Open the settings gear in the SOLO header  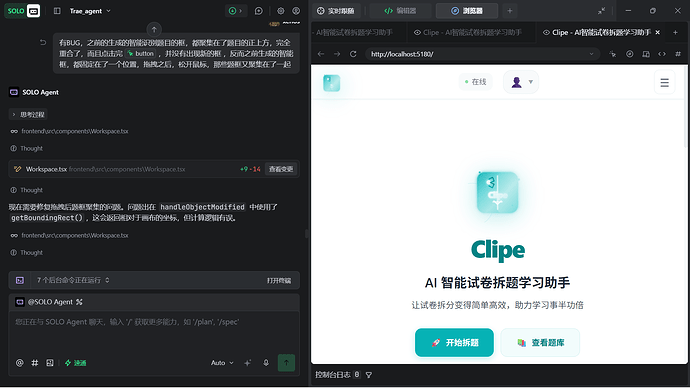(x=281, y=11)
